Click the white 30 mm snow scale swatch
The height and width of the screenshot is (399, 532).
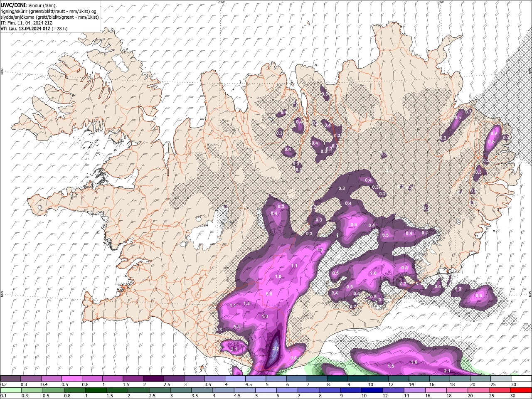click(521, 379)
